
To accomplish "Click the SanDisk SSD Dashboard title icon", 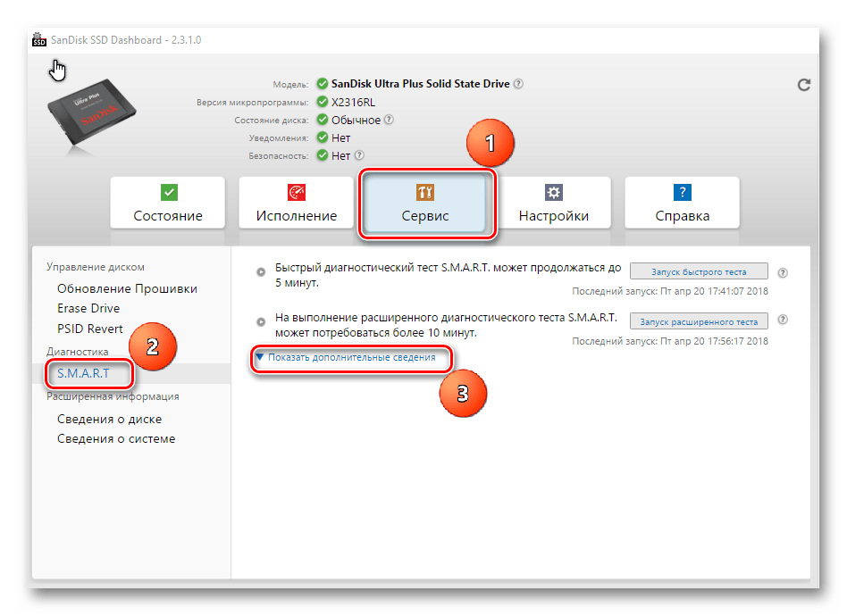I will tap(39, 39).
